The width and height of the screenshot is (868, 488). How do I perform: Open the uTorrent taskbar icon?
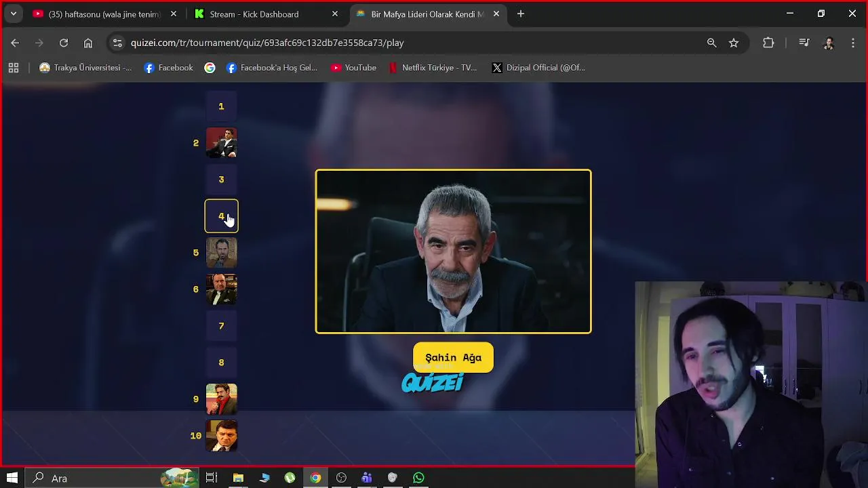coord(290,478)
